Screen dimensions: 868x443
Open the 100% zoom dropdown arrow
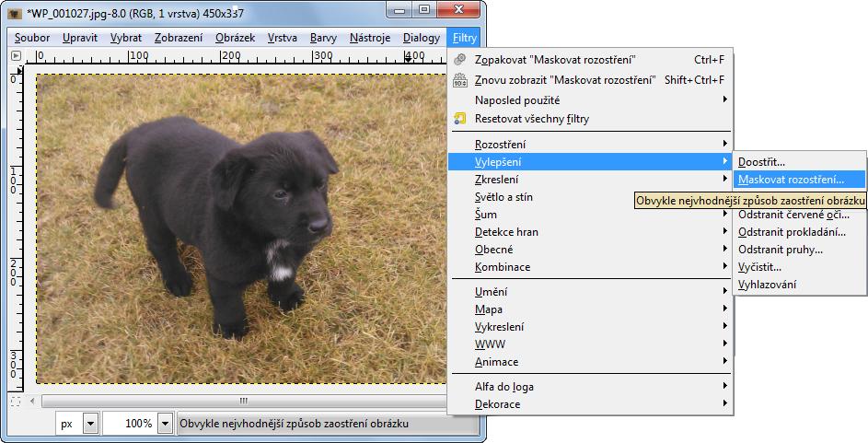(x=165, y=424)
